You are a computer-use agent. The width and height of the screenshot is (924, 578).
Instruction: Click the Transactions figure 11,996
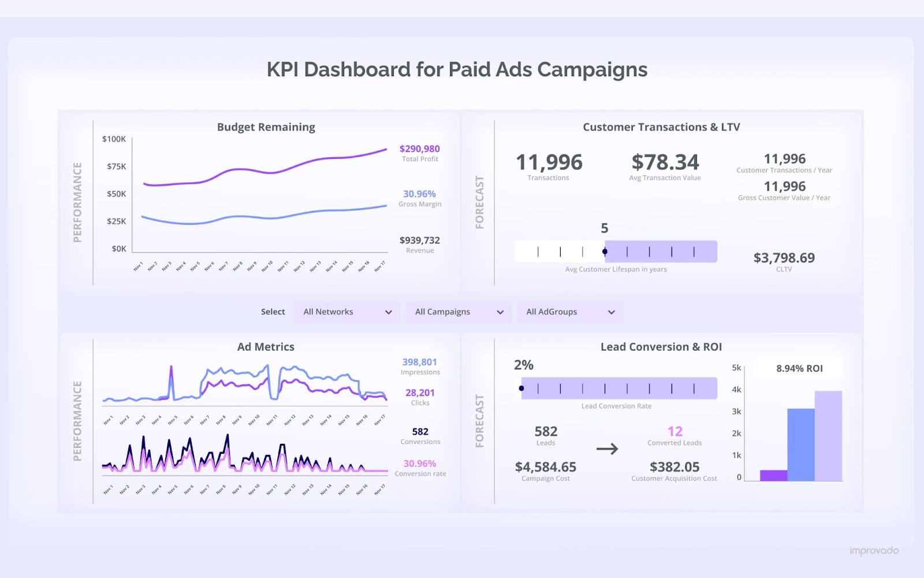click(549, 162)
